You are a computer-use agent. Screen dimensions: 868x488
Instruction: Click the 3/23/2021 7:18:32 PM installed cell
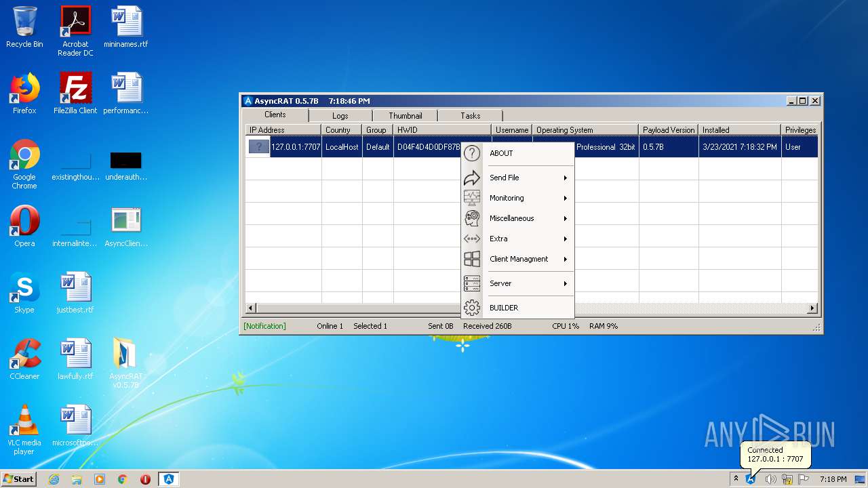[739, 147]
